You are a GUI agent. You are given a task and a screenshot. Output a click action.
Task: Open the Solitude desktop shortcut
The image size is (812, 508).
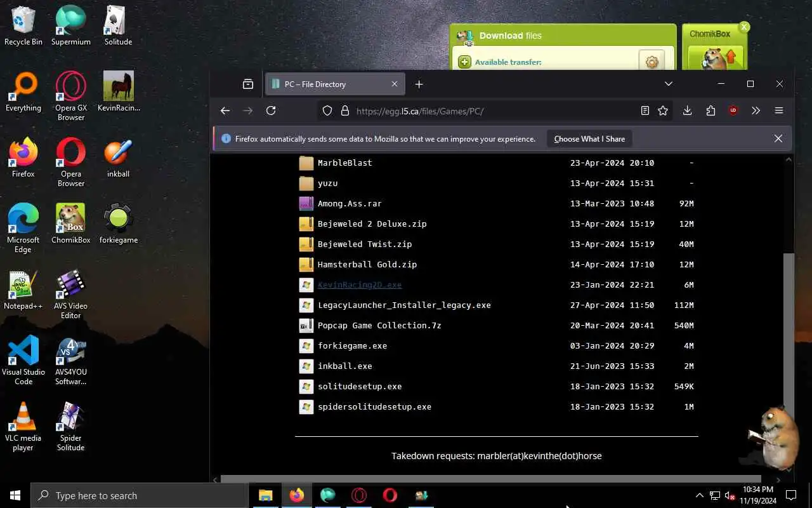click(x=119, y=26)
